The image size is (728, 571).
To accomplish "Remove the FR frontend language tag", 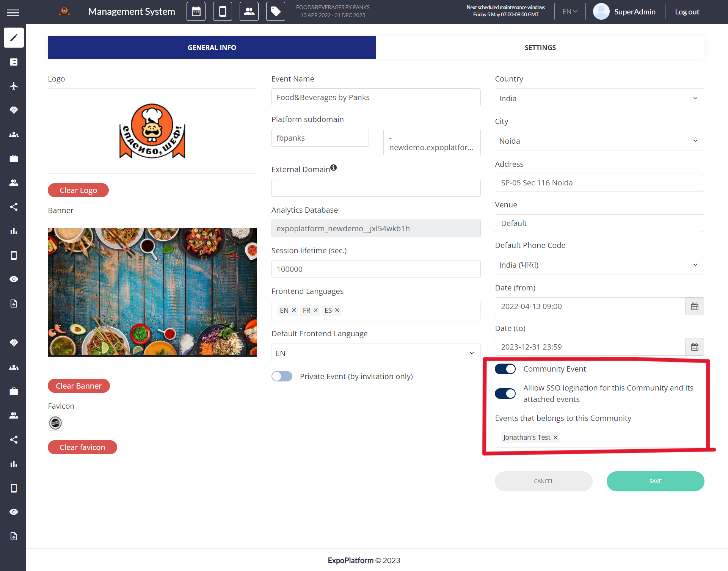I will [315, 310].
